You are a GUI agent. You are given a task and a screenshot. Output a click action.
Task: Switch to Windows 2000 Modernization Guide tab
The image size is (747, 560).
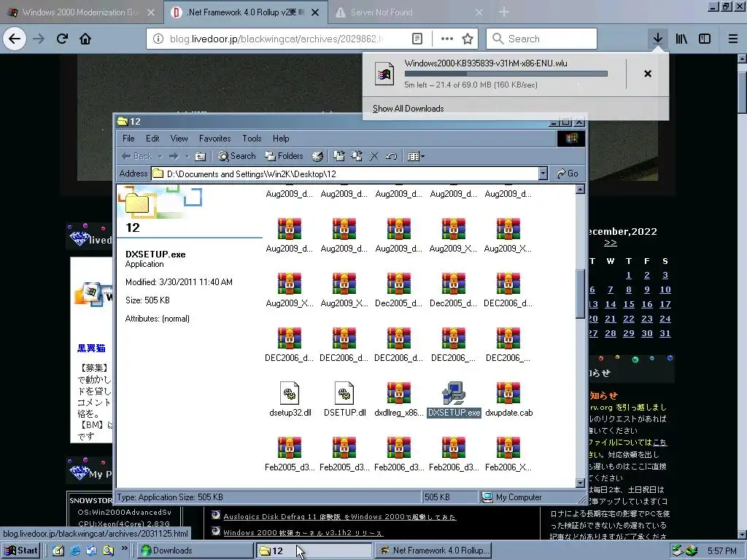(80, 12)
